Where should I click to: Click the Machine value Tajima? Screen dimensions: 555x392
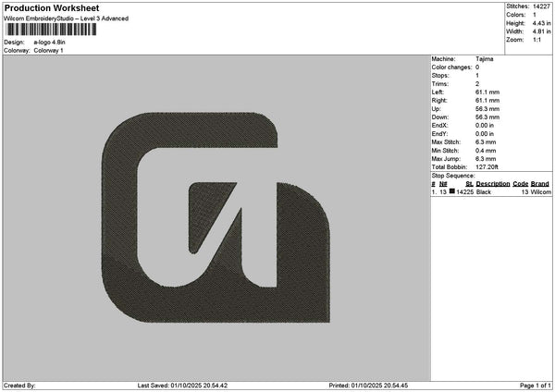click(x=485, y=59)
